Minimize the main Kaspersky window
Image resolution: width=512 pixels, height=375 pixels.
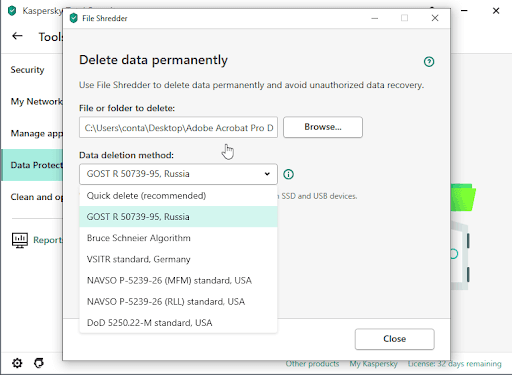pyautogui.click(x=464, y=11)
